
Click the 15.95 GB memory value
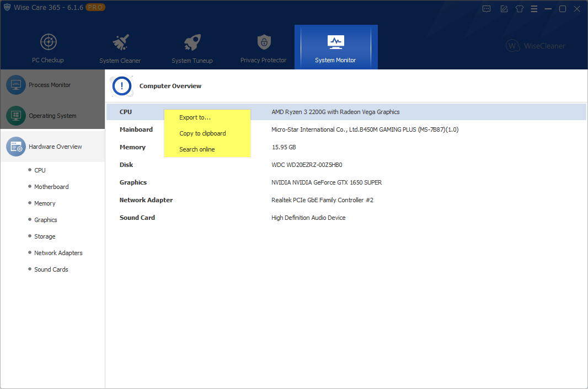click(x=284, y=147)
